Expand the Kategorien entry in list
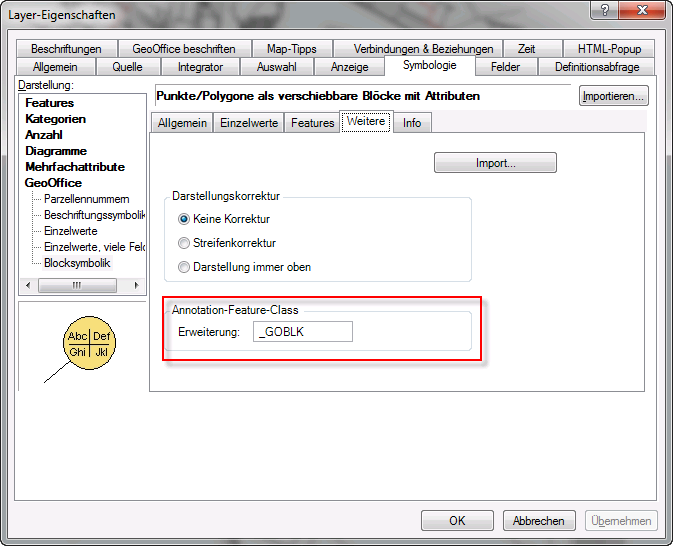This screenshot has height=546, width=673. click(55, 119)
